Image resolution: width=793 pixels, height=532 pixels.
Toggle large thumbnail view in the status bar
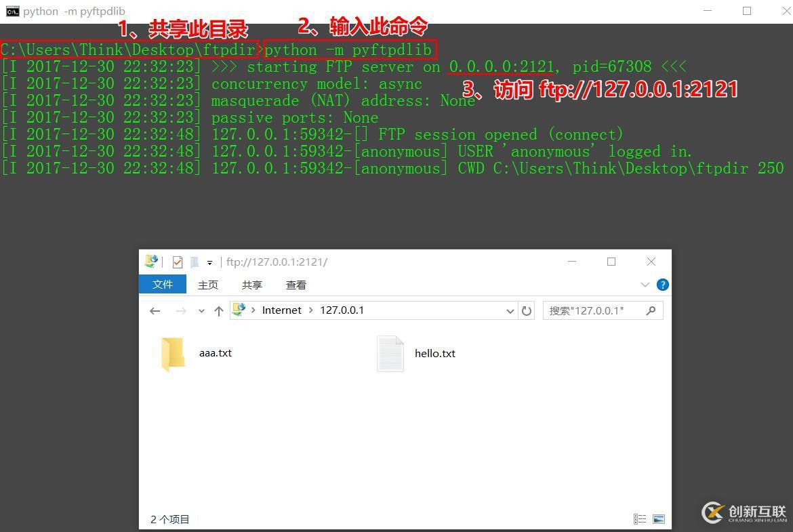point(658,518)
